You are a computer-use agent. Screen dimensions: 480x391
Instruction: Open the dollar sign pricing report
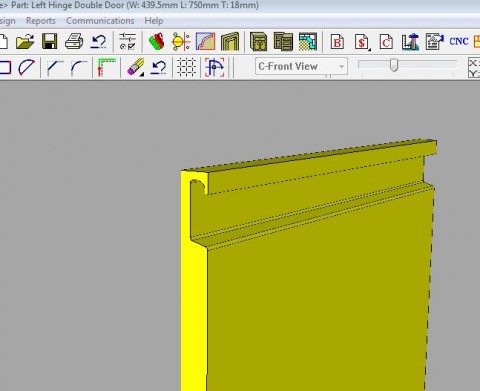click(x=362, y=42)
